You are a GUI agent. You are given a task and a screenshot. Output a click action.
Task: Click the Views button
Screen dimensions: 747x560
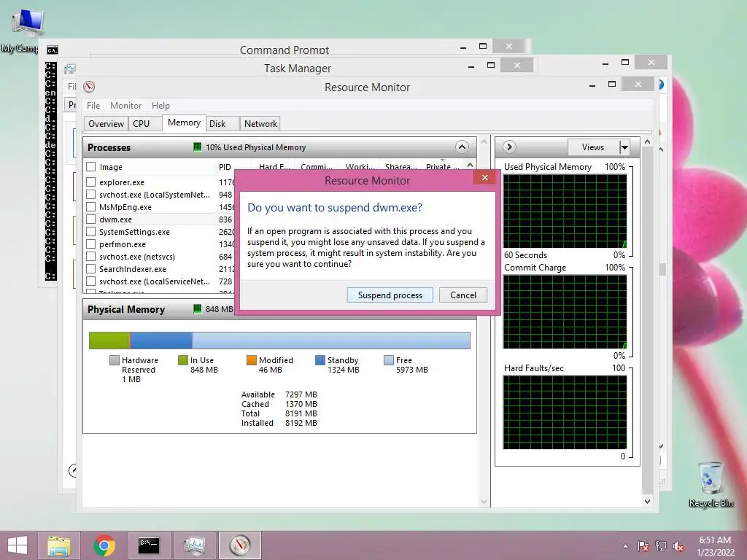tap(593, 147)
